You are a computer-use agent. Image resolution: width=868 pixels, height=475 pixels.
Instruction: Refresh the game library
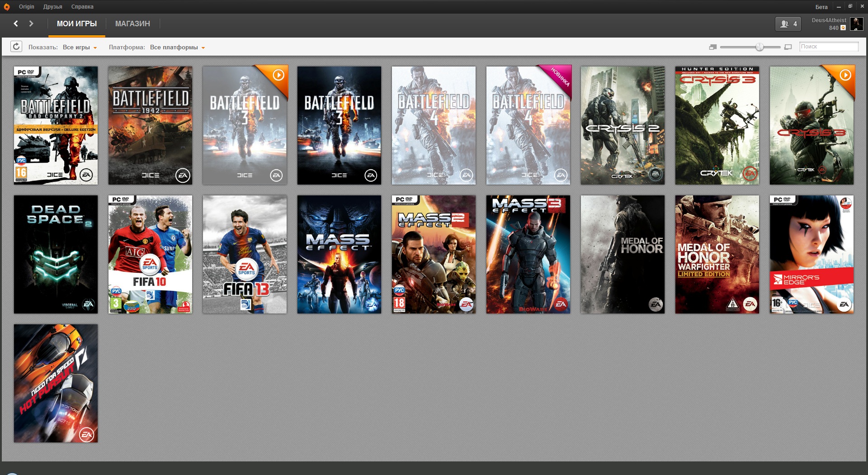(16, 47)
